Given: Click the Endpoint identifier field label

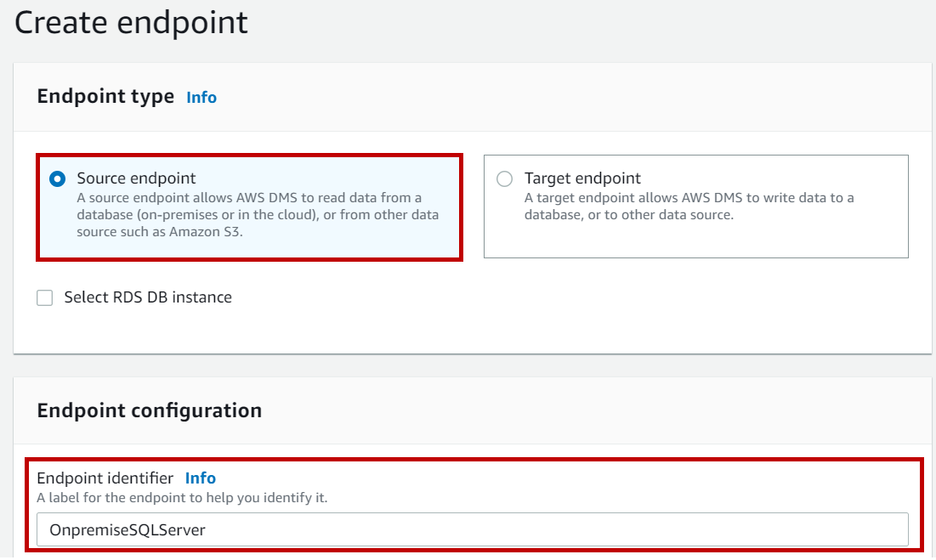Looking at the screenshot, I should [x=105, y=478].
